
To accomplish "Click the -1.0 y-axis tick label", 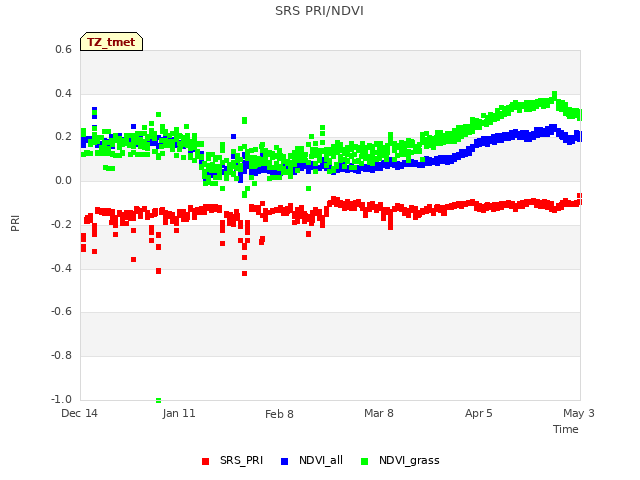I will 62,399.
